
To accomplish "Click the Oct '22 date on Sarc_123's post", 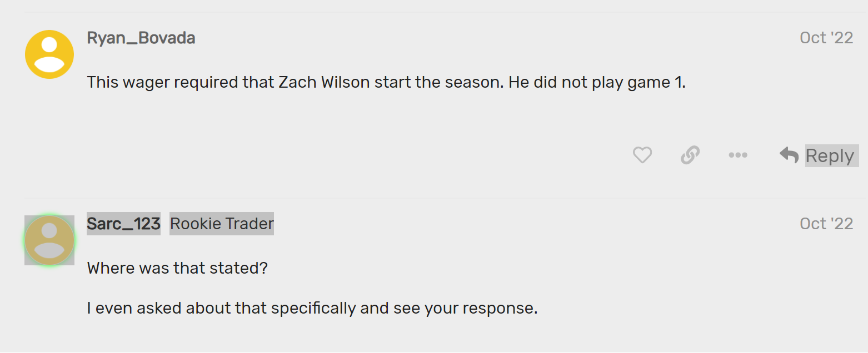I will click(x=826, y=223).
